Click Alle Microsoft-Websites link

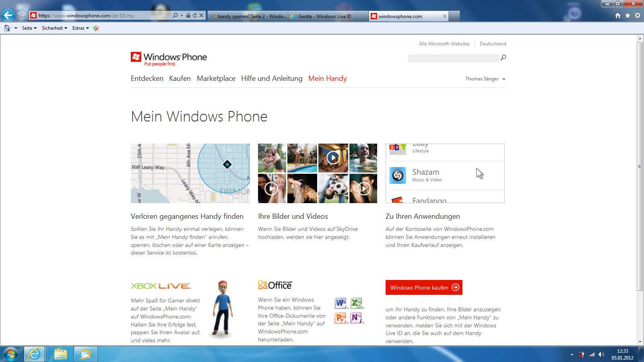pyautogui.click(x=444, y=44)
